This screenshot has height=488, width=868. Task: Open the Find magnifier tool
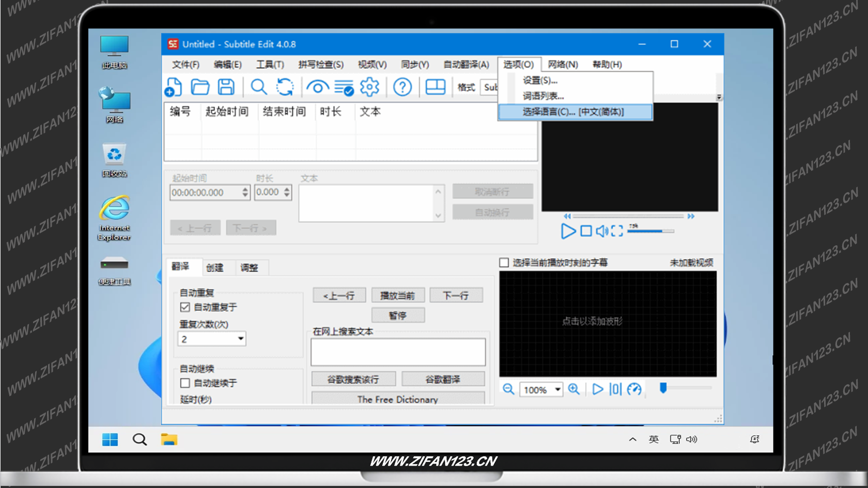click(x=259, y=87)
